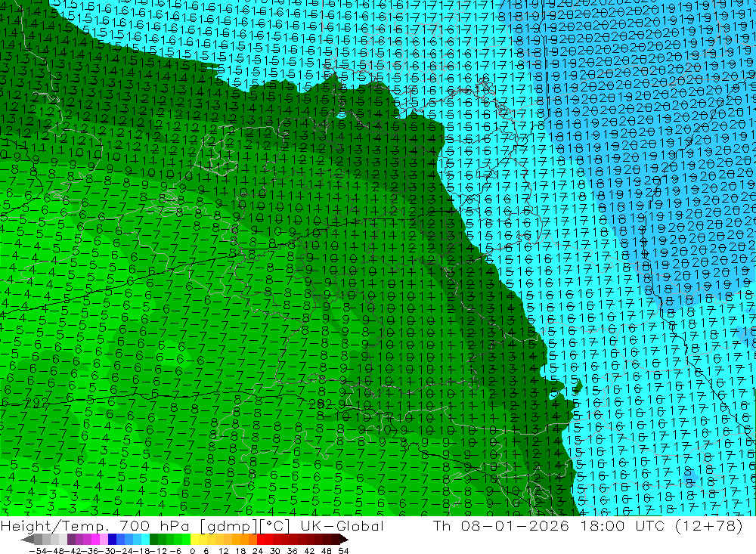Click the dark purple swatch above the -42 label
Viewport: 756px width, 554px height.
(71, 540)
